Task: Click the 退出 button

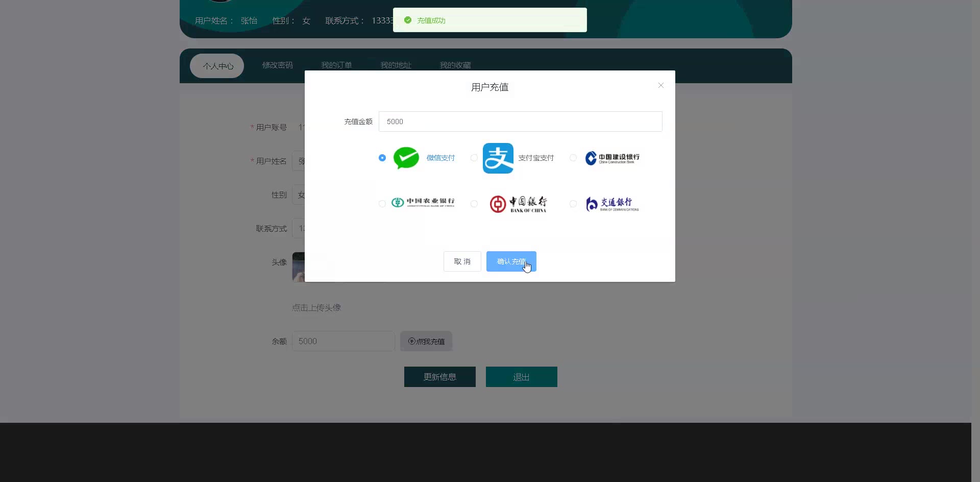Action: pyautogui.click(x=522, y=377)
